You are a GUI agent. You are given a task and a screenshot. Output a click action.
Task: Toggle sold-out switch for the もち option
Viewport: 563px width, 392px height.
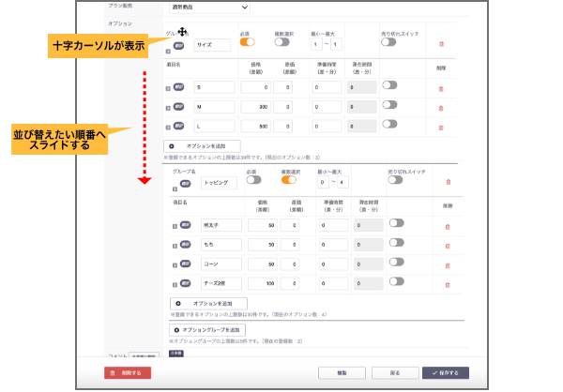tap(396, 243)
